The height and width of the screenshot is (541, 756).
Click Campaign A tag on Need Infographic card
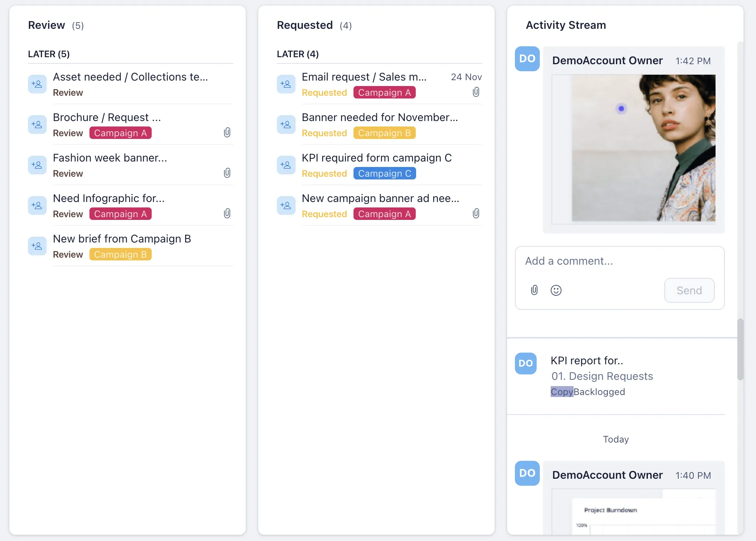click(121, 214)
